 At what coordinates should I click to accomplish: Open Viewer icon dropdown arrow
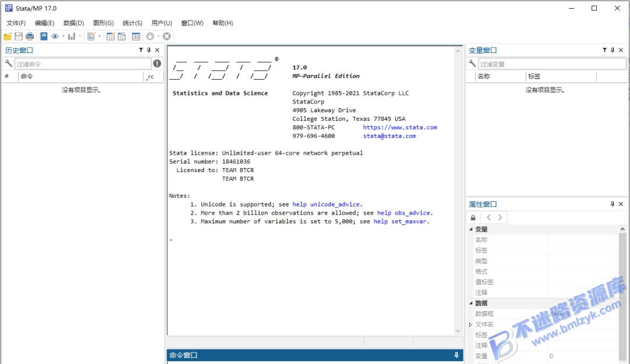(x=63, y=37)
